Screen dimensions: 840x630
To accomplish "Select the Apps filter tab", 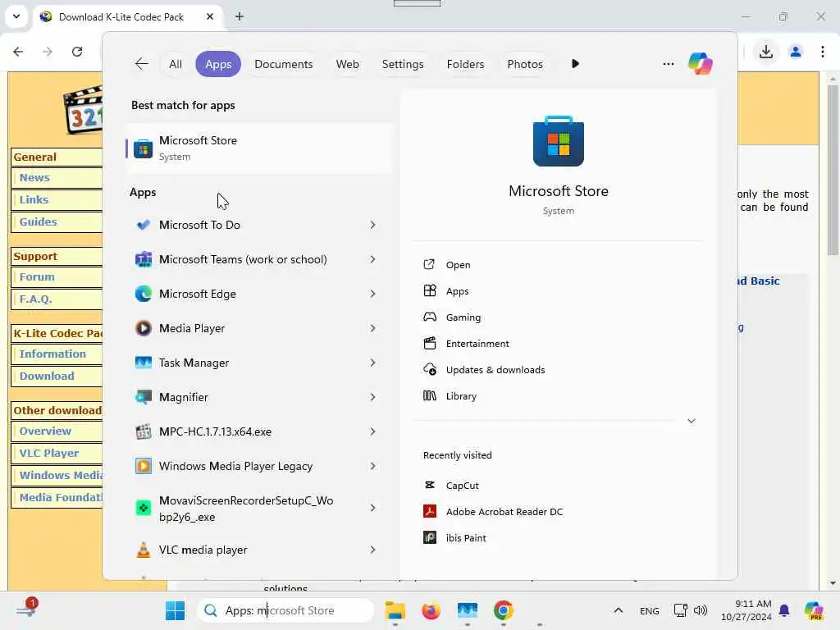I will [x=218, y=64].
